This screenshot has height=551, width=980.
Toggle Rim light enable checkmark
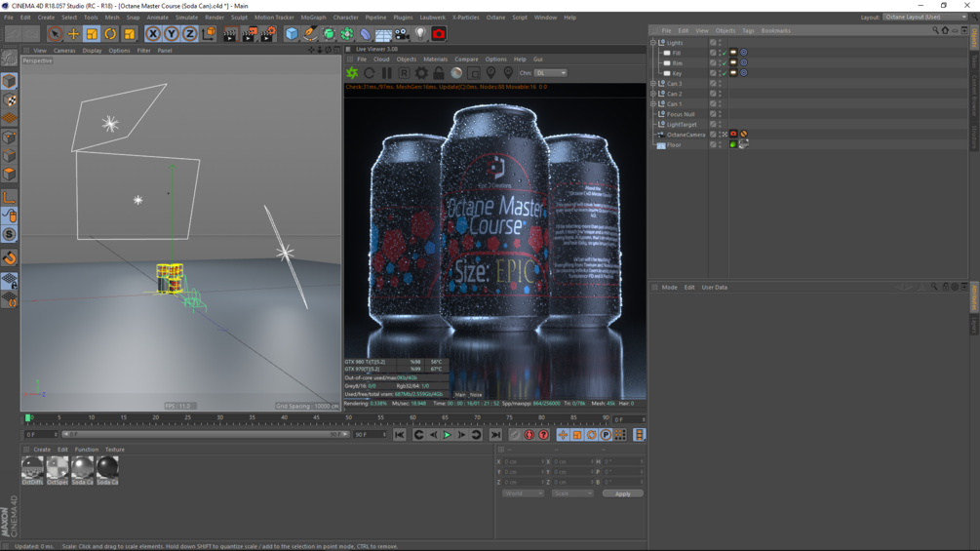click(725, 63)
